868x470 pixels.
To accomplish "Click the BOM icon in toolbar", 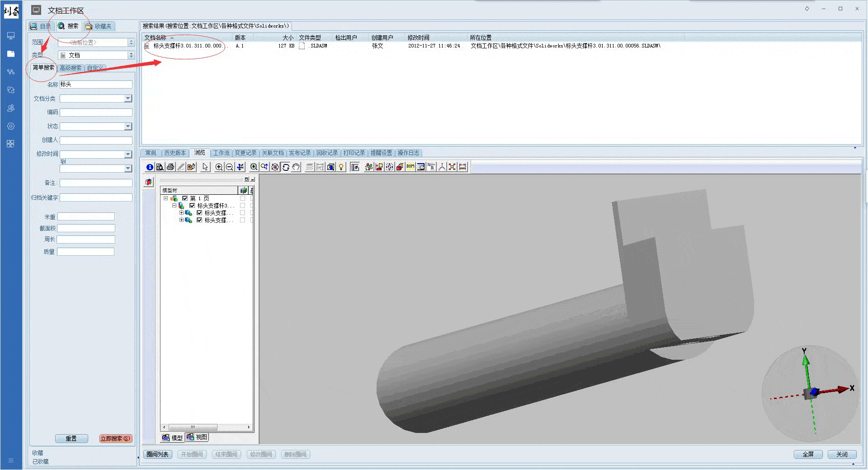I will (410, 167).
